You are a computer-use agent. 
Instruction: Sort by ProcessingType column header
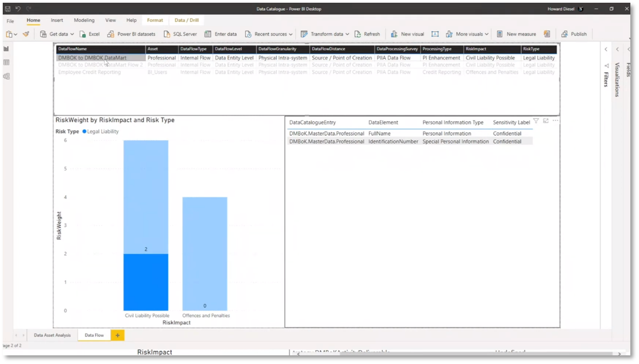coord(442,48)
